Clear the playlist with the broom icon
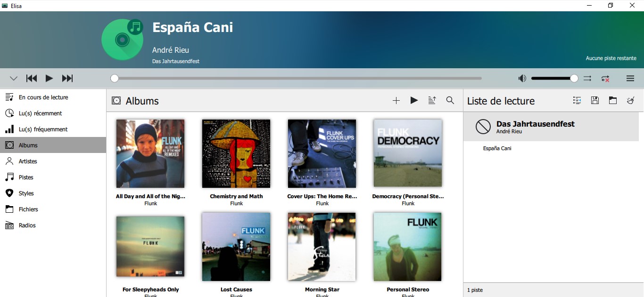Screen dimensions: 644x297 tap(631, 100)
